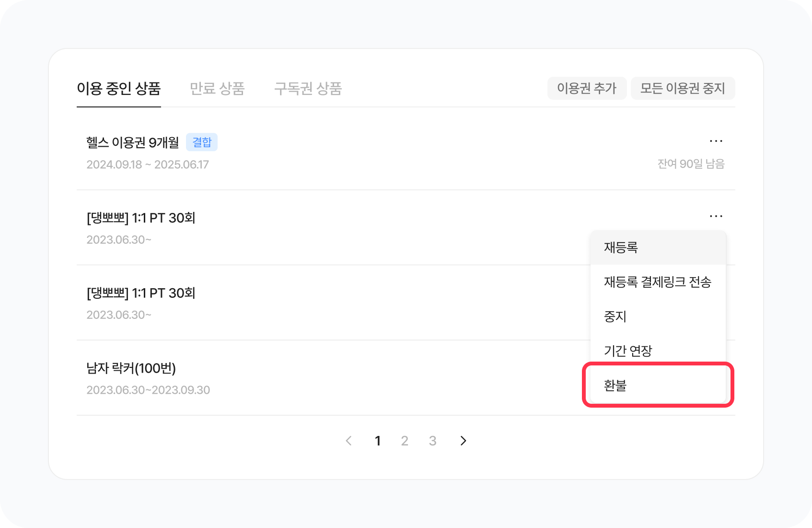The image size is (812, 528).
Task: Click the 이용권 추가 button
Action: (x=587, y=88)
